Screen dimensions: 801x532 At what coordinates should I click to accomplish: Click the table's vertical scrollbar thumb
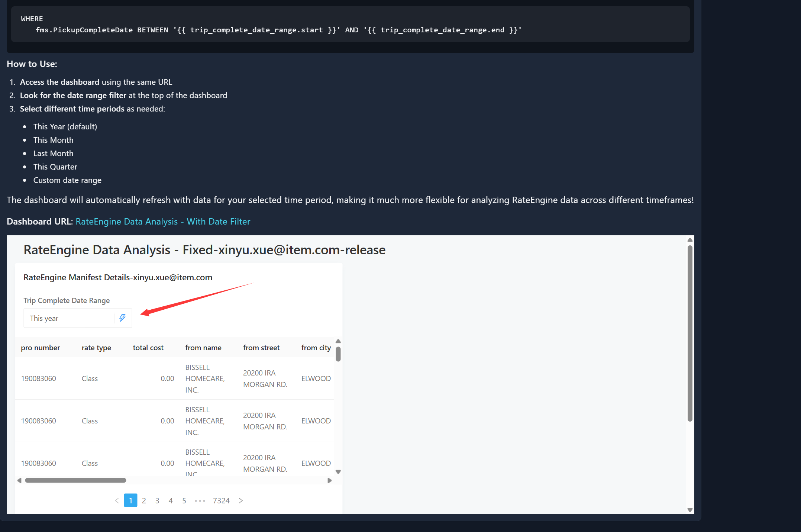coord(338,354)
